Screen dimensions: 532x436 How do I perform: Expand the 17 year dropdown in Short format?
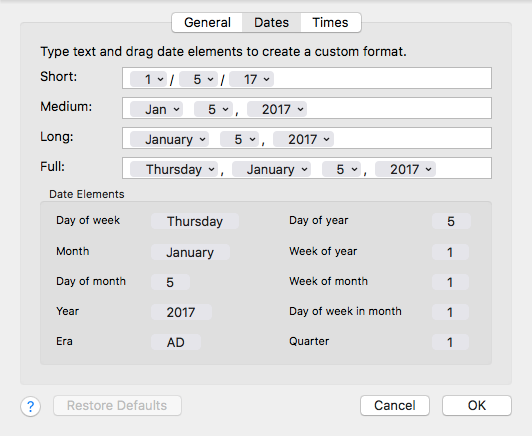pos(251,79)
